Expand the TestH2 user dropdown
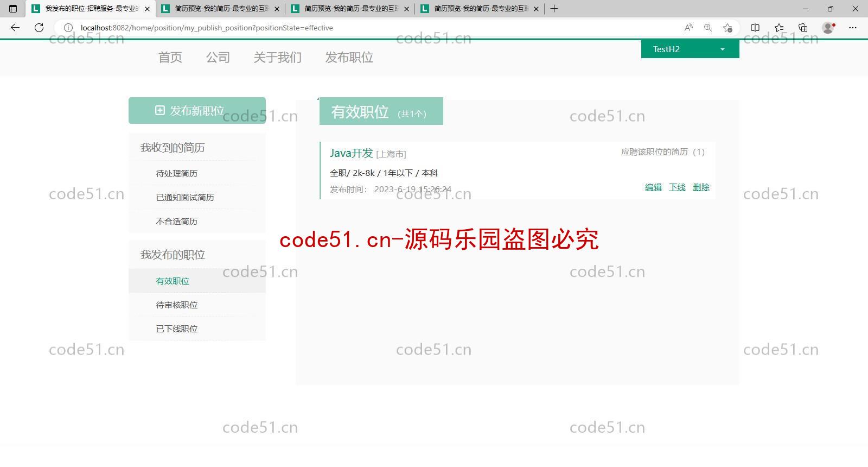The width and height of the screenshot is (868, 467). click(x=690, y=49)
